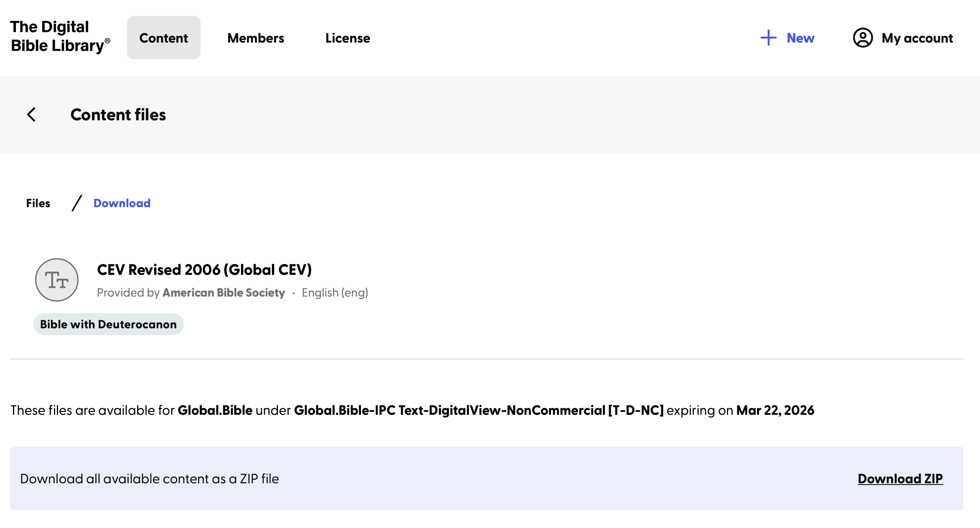Click the user profile account icon
980x528 pixels.
click(863, 38)
